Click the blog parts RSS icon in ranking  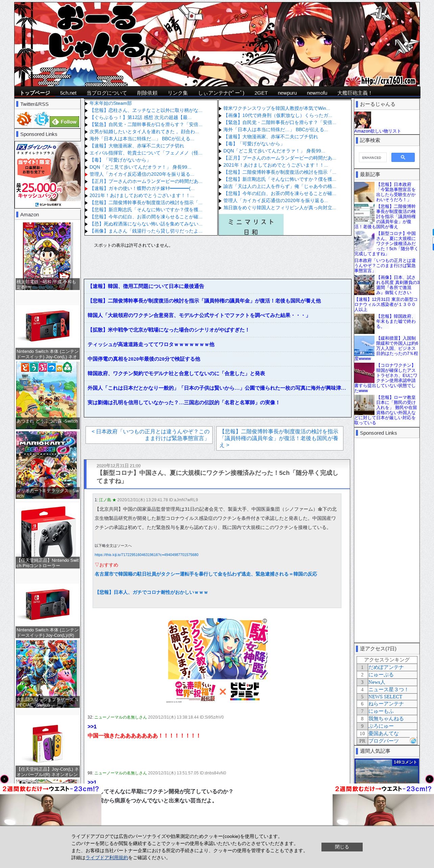pos(413,741)
